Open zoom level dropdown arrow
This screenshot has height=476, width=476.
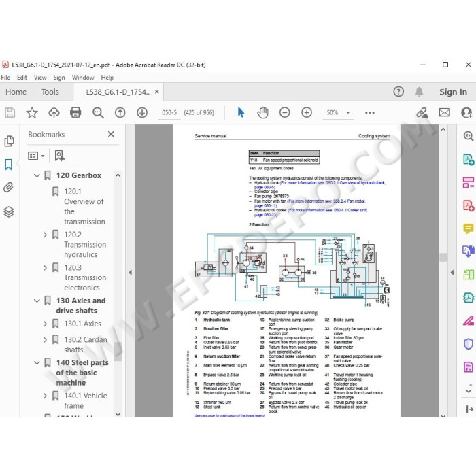[348, 113]
